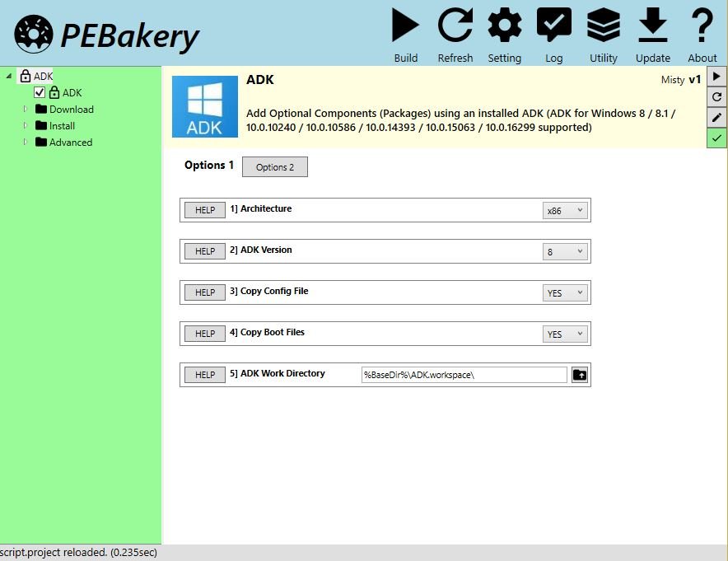Click the Refresh toolbar icon
The height and width of the screenshot is (561, 728).
point(455,25)
